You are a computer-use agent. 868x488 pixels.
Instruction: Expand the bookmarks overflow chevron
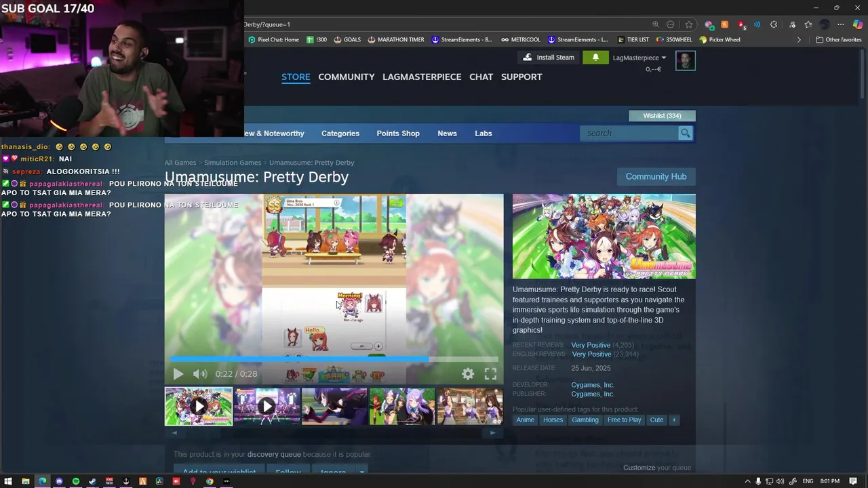pos(798,40)
